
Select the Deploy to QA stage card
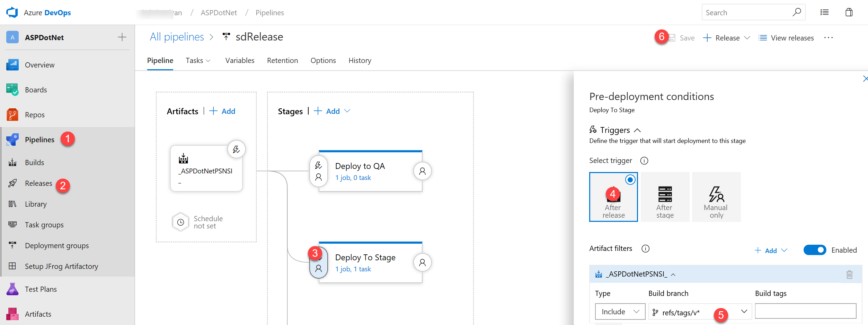pos(371,171)
